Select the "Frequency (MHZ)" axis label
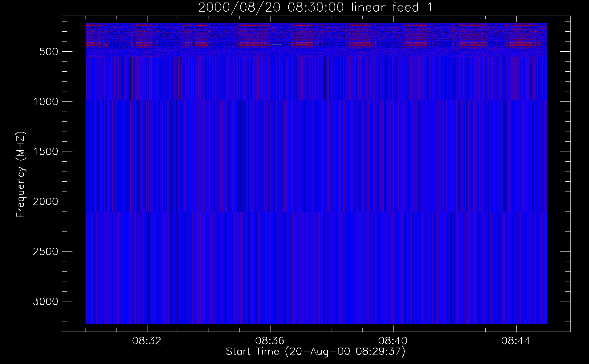Image resolution: width=589 pixels, height=364 pixels. (x=21, y=175)
